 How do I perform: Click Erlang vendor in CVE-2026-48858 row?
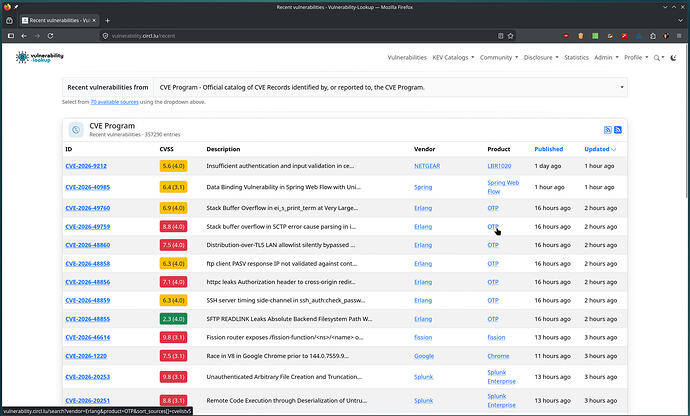tap(423, 264)
